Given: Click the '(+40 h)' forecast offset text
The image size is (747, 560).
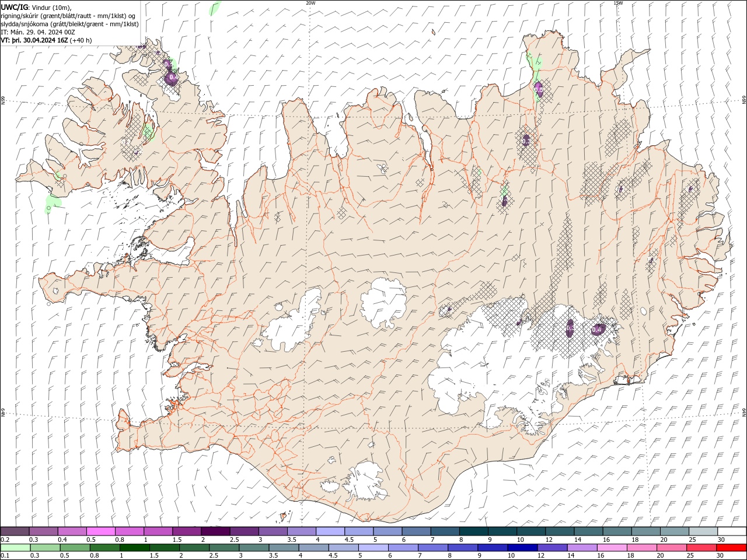Looking at the screenshot, I should pyautogui.click(x=81, y=40).
